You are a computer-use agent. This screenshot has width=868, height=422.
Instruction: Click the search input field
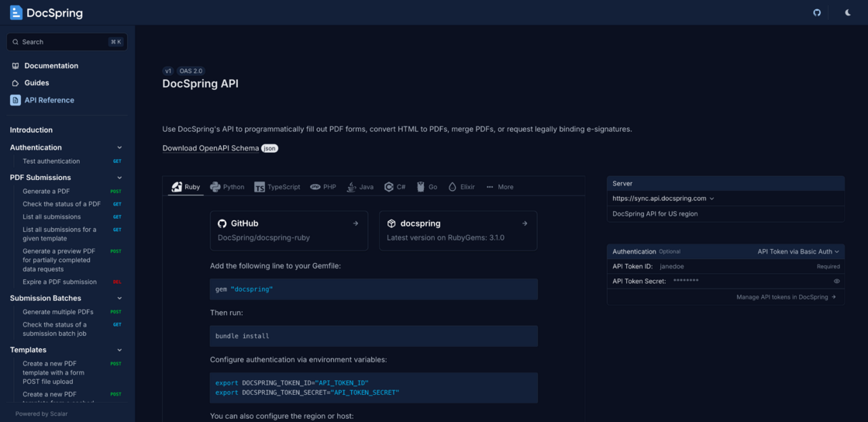(66, 42)
